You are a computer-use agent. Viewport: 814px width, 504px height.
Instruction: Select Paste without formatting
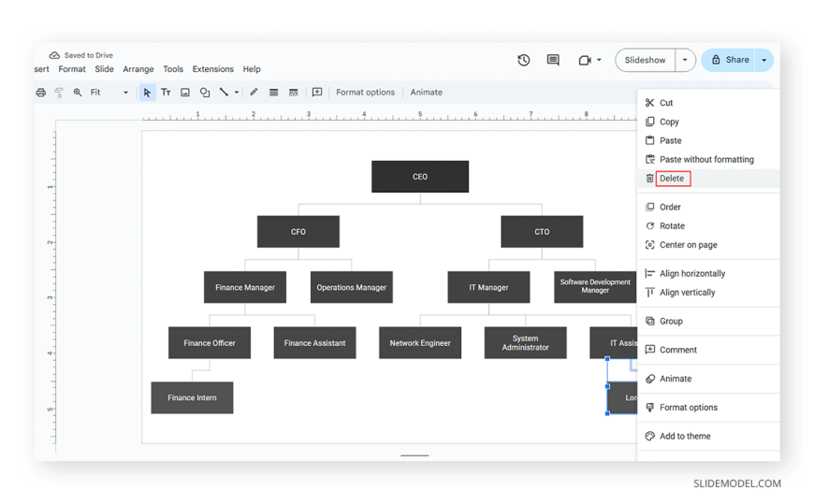point(708,159)
